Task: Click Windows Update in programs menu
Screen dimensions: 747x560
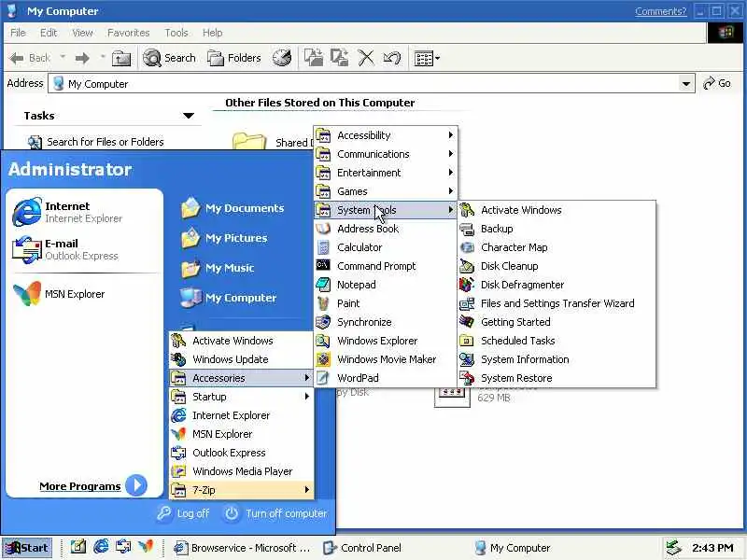Action: (x=241, y=359)
